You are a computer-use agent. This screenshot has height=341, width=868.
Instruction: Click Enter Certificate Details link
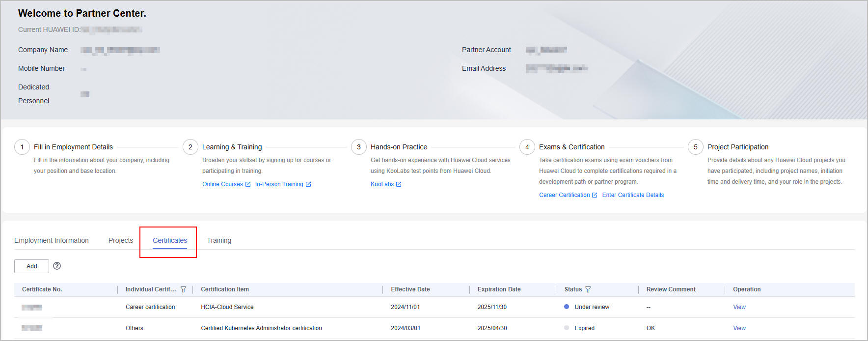coord(633,195)
